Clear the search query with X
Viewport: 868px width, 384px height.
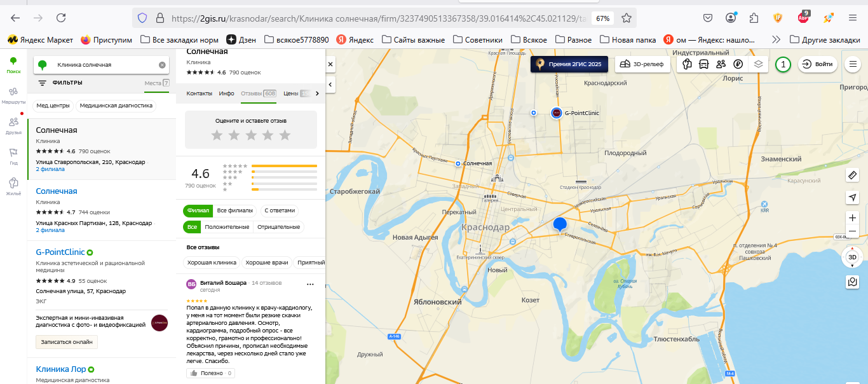click(162, 65)
